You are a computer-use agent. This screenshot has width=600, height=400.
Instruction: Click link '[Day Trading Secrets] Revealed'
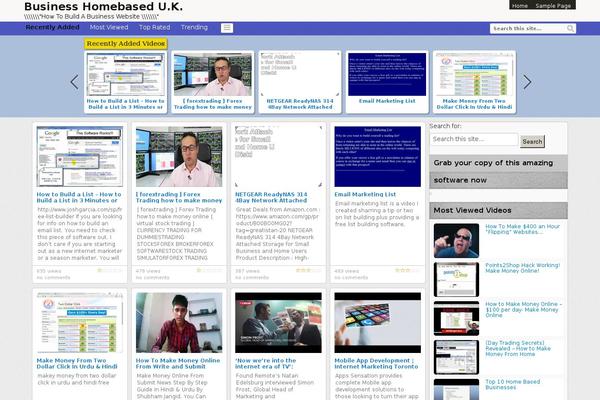518,348
